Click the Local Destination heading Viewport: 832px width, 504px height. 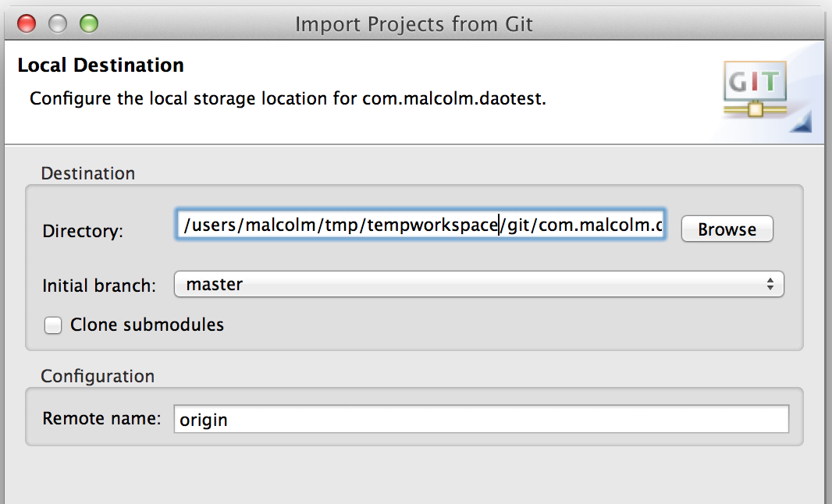(101, 65)
